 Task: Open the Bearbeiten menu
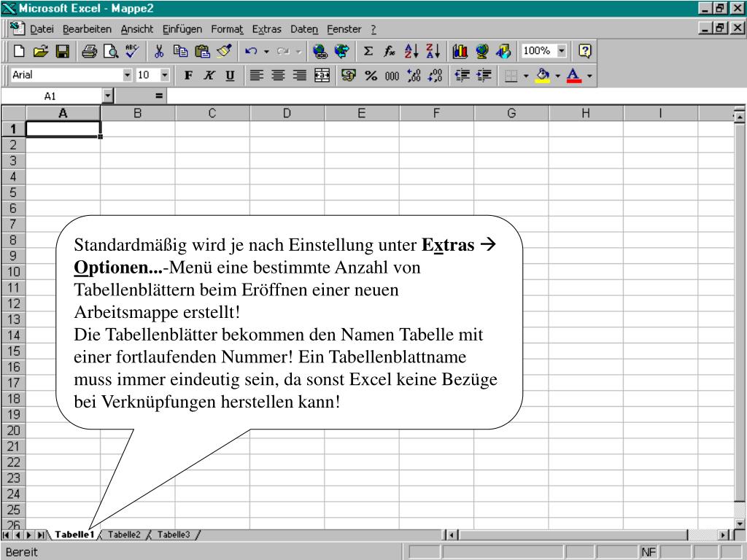coord(88,29)
